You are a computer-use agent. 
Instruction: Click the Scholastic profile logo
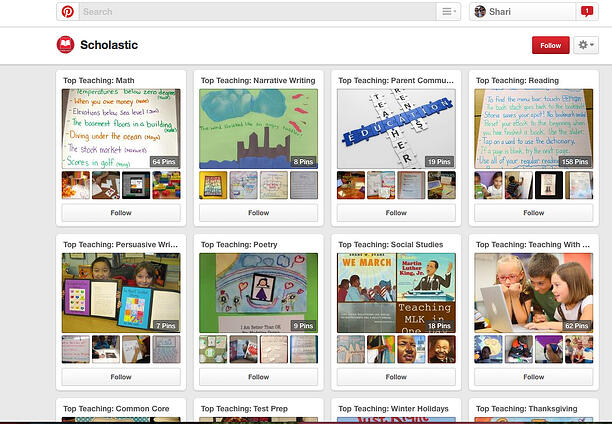click(x=66, y=45)
